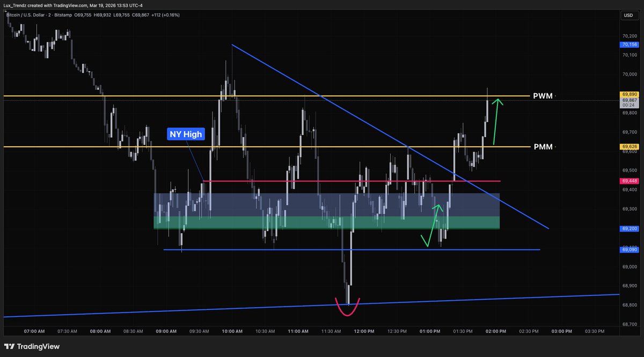
Task: Click the yellow 69,890 price label
Action: click(630, 94)
